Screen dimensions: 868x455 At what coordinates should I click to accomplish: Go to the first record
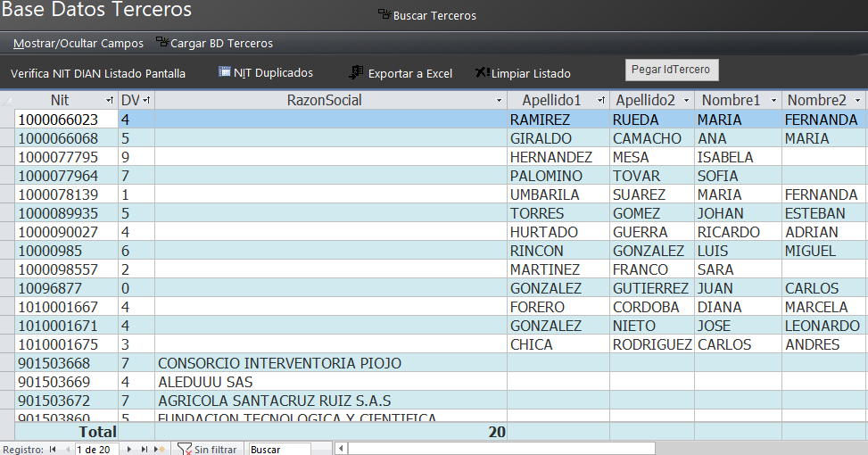pos(53,449)
